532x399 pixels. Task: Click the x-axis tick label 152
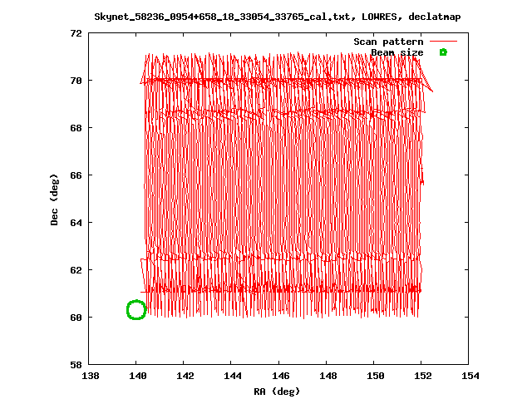(423, 376)
